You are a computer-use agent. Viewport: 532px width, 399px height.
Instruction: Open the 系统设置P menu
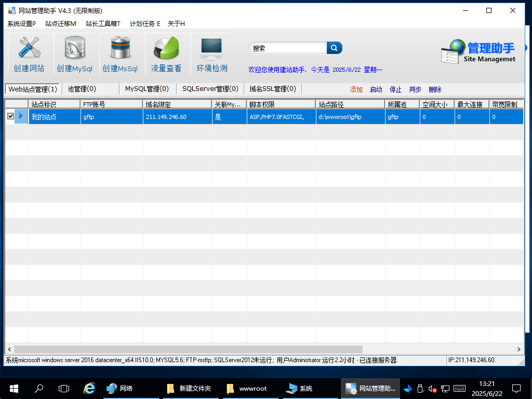pos(22,24)
